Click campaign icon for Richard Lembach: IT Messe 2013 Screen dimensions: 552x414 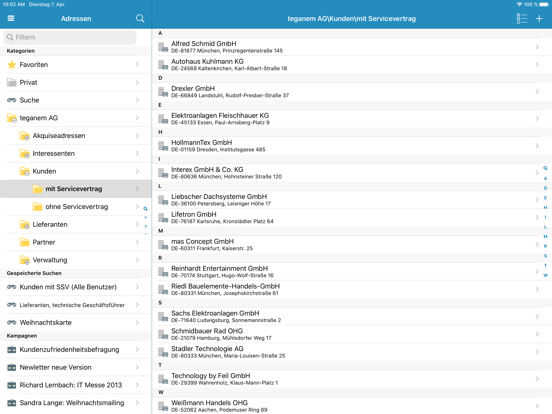click(x=12, y=385)
